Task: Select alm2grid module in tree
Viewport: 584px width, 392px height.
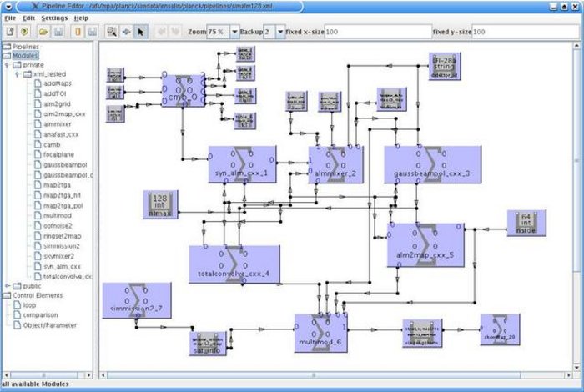Action: [x=57, y=104]
